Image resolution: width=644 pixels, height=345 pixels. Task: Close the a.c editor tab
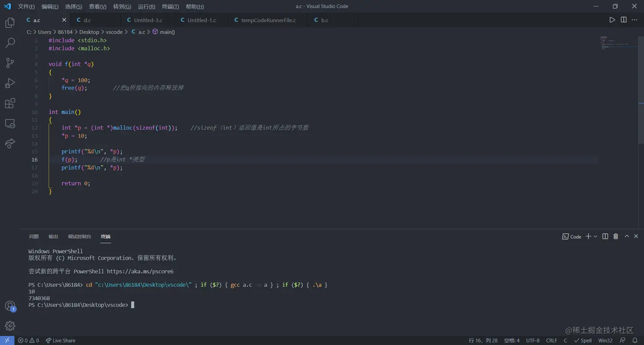(64, 20)
